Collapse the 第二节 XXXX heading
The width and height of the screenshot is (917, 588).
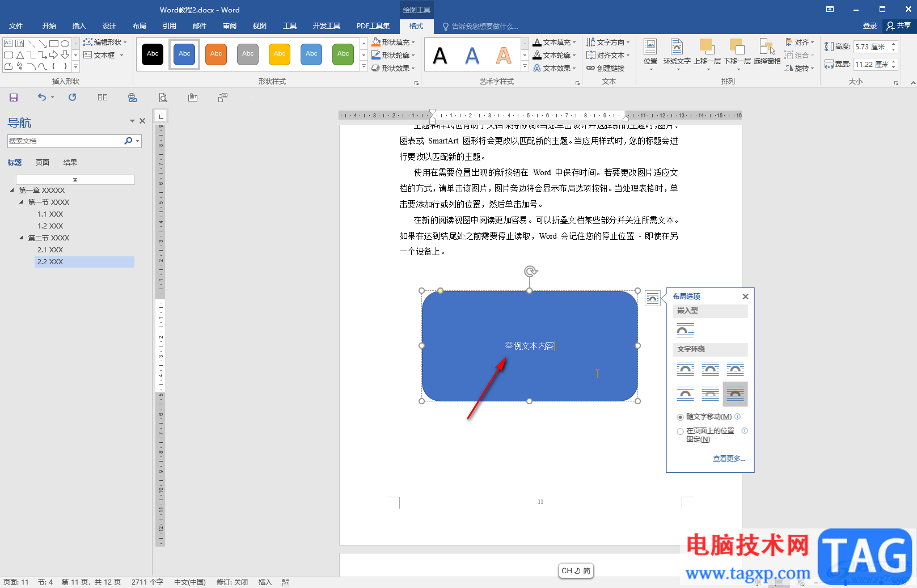pos(22,238)
